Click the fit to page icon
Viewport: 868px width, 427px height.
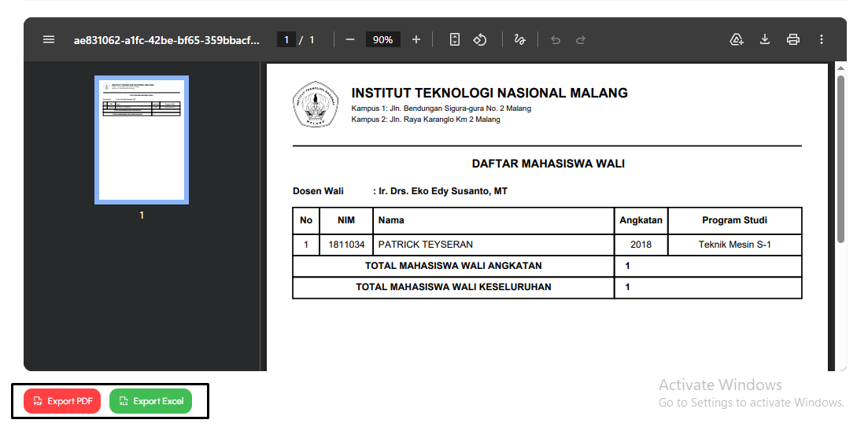pyautogui.click(x=455, y=39)
